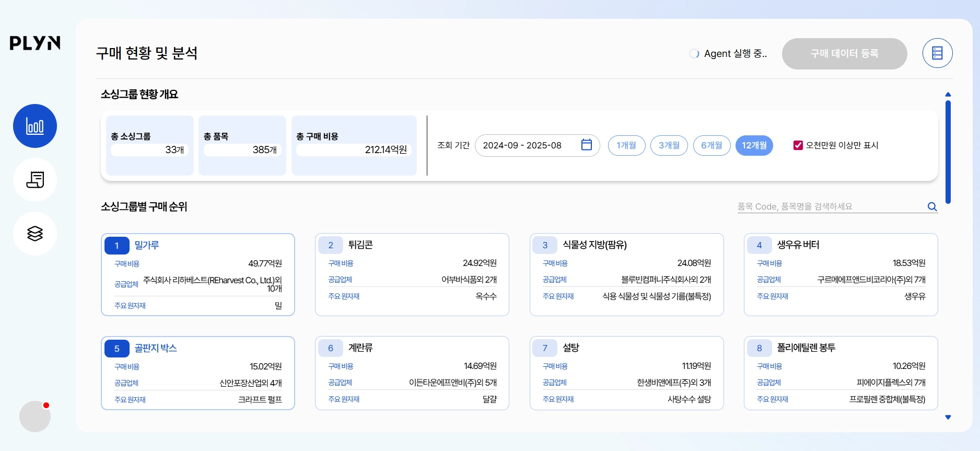Click the PLYN logo
The image size is (980, 451).
coord(35,43)
